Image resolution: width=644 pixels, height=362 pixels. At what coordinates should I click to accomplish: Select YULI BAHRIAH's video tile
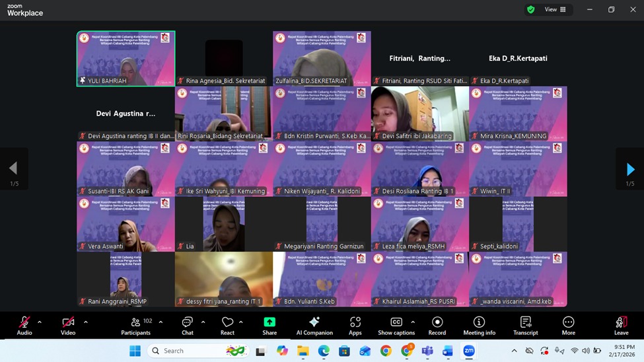click(125, 58)
